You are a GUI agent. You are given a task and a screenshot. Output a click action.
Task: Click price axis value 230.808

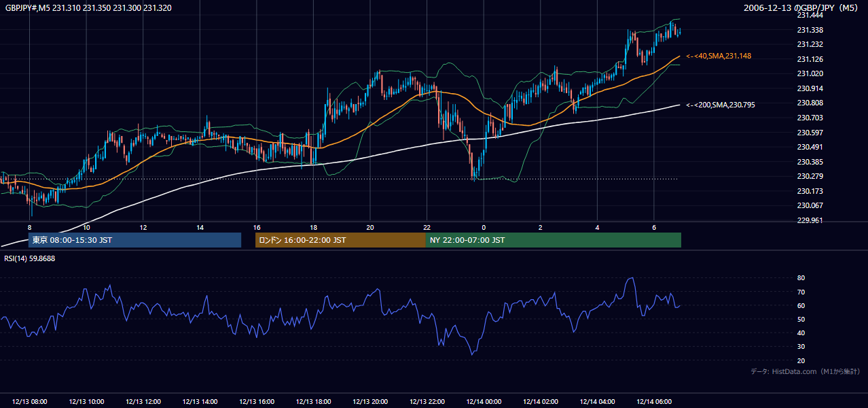coord(810,103)
